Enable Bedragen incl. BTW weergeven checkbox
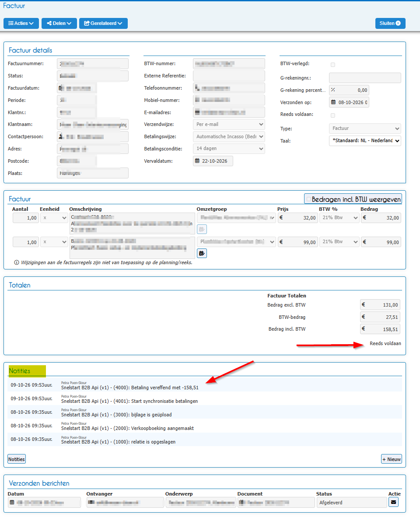This screenshot has height=517, width=420. click(x=308, y=199)
